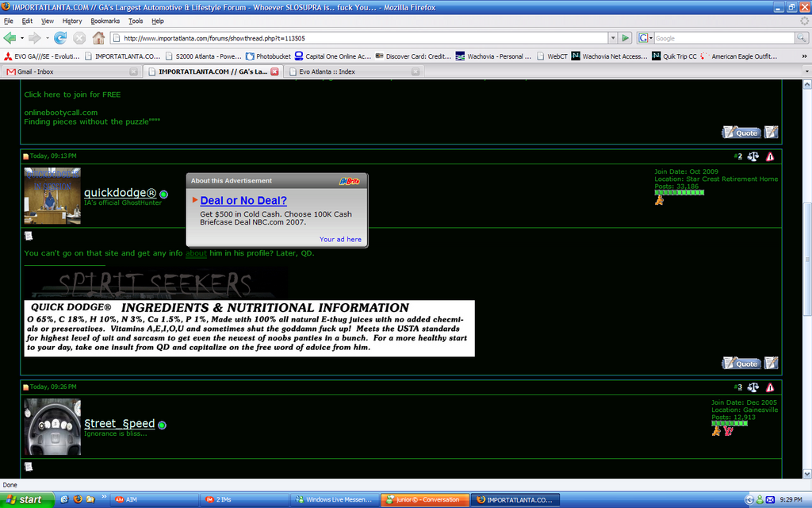Click quickdodge's green reputation bar
Screen dimensions: 812x508
coord(674,192)
